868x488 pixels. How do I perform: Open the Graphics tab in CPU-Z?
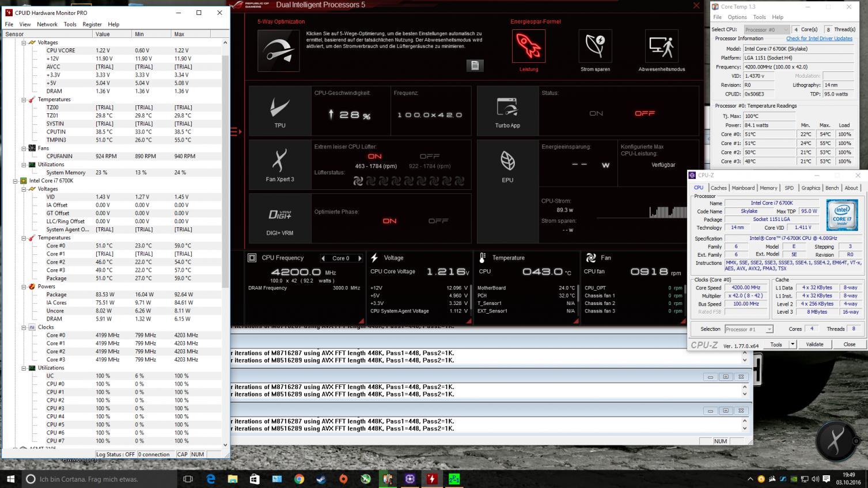pos(810,188)
